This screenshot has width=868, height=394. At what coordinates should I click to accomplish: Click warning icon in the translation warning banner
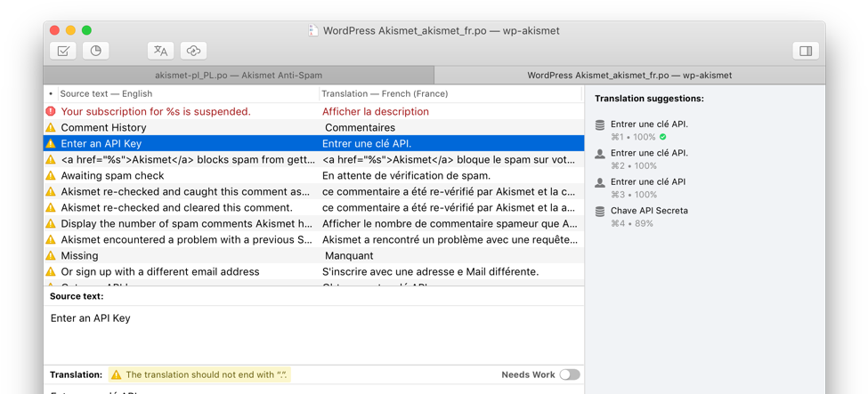116,374
